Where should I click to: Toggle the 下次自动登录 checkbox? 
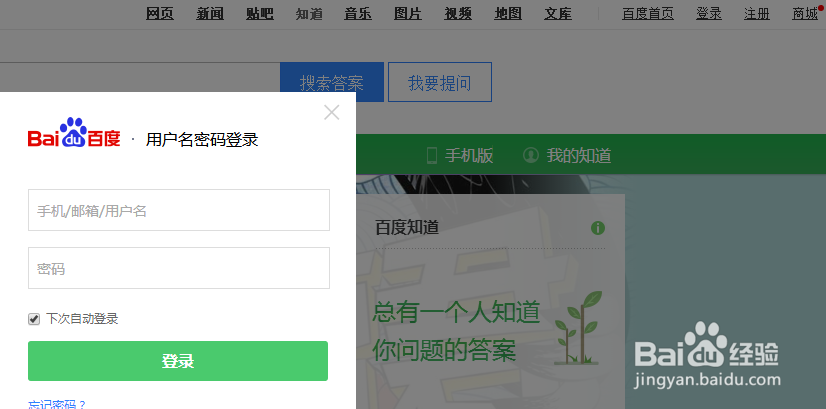[34, 319]
